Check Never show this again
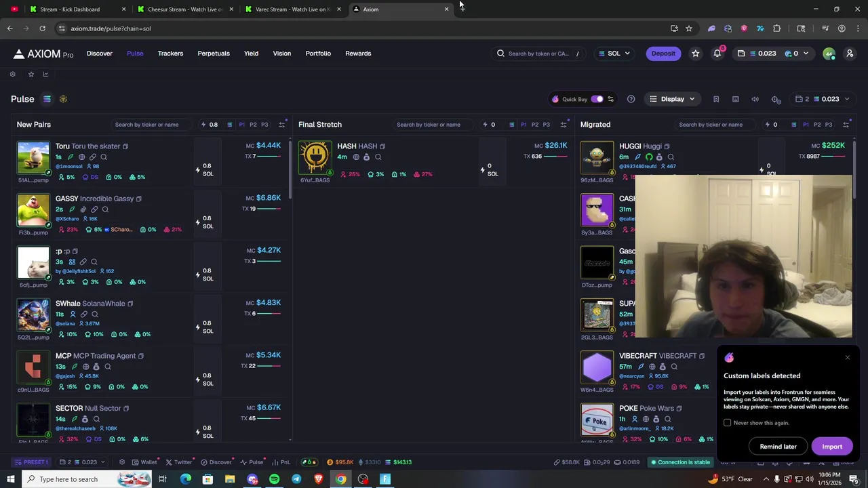This screenshot has height=488, width=868. (728, 423)
